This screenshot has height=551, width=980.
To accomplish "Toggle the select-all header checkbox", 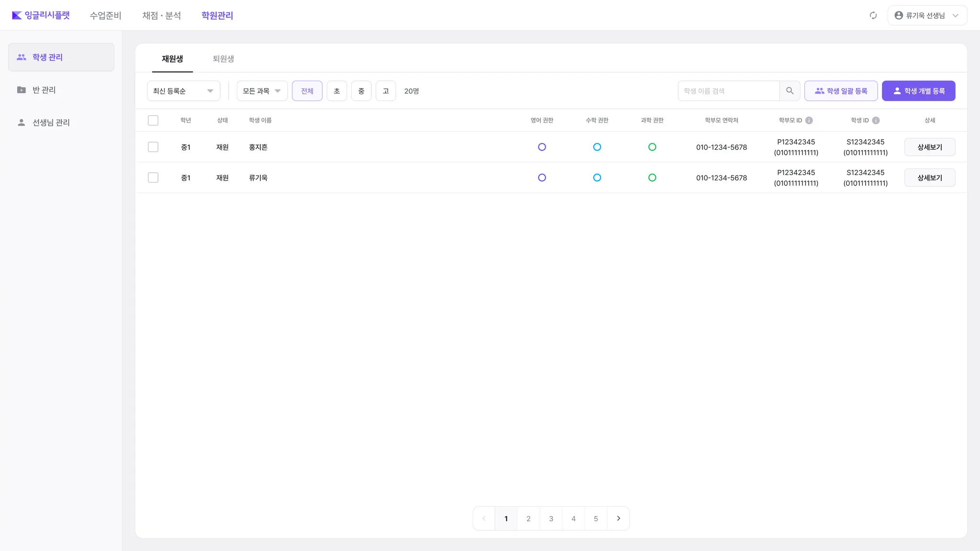I will coord(153,121).
